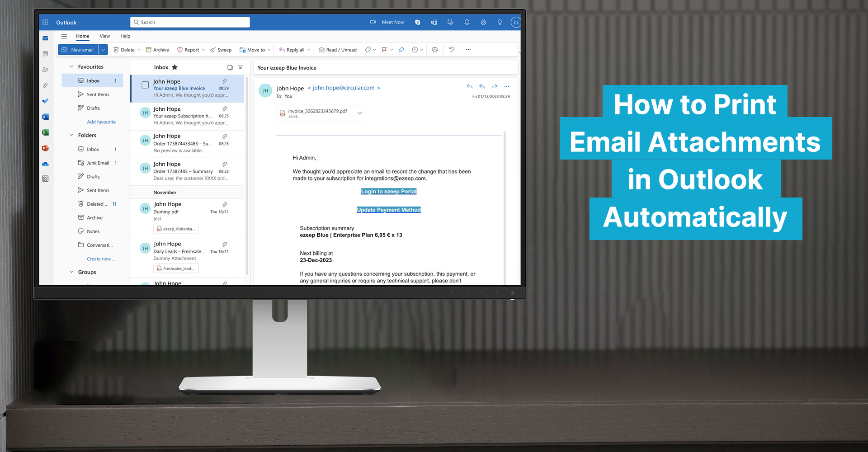Click the Search input field

(190, 22)
